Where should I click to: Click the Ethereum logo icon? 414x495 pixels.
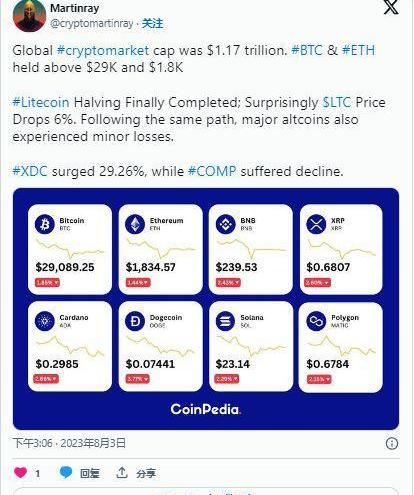tap(135, 224)
